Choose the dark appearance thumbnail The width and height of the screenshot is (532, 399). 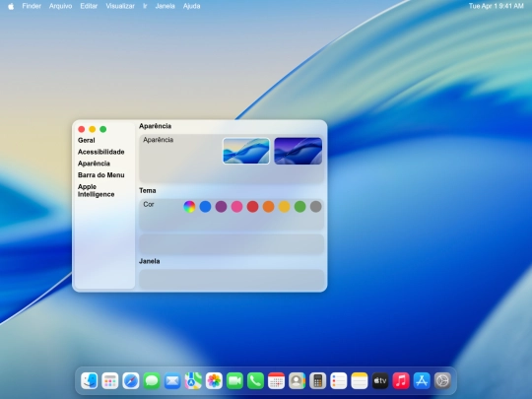click(299, 151)
